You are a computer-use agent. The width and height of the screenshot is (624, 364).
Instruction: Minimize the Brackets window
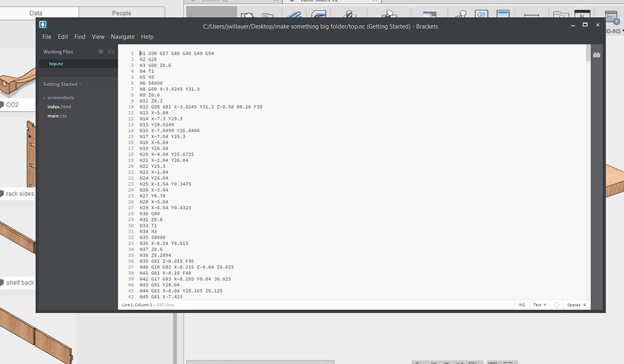pos(572,25)
